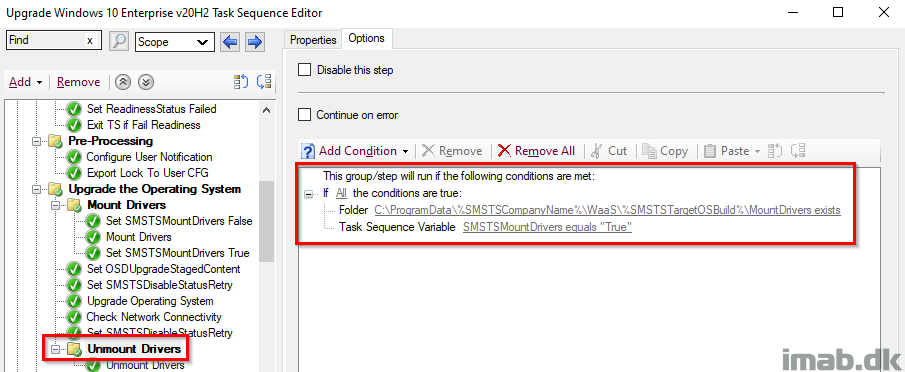Image resolution: width=905 pixels, height=372 pixels.
Task: Go to next search result arrow
Action: 255,42
